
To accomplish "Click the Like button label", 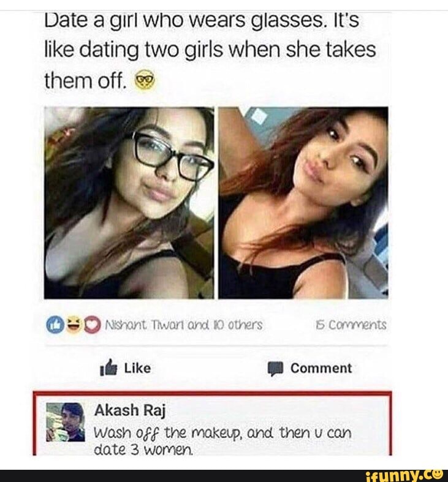I will click(x=137, y=368).
